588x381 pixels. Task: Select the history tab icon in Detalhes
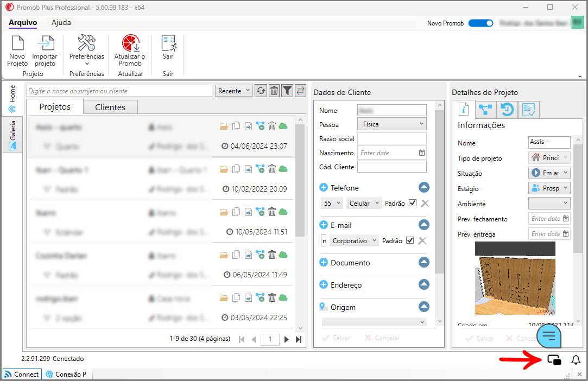click(507, 110)
